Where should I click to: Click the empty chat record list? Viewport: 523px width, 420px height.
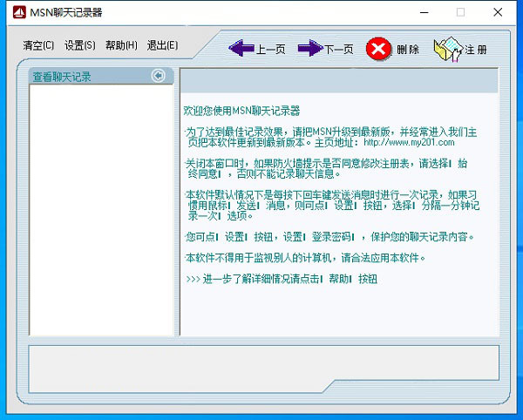click(x=101, y=210)
